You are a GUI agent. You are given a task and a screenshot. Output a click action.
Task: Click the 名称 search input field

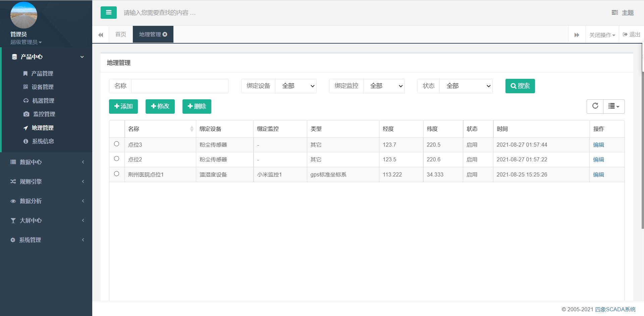click(179, 86)
